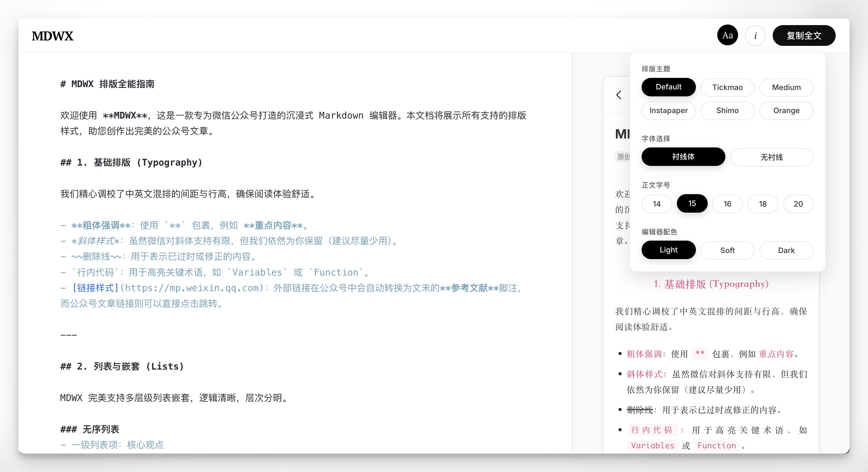This screenshot has width=868, height=472.
Task: Click '重点内容' highlighted text in preview
Action: [776, 354]
